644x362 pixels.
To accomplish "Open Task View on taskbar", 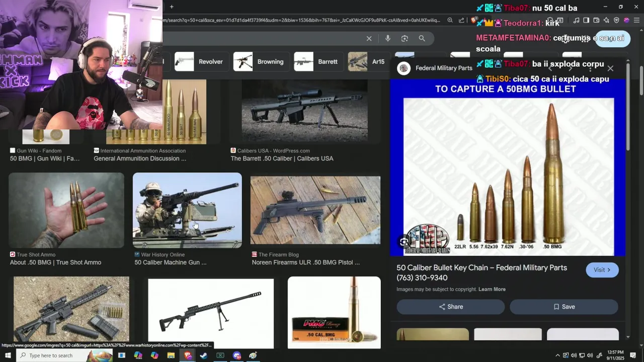I will click(121, 355).
